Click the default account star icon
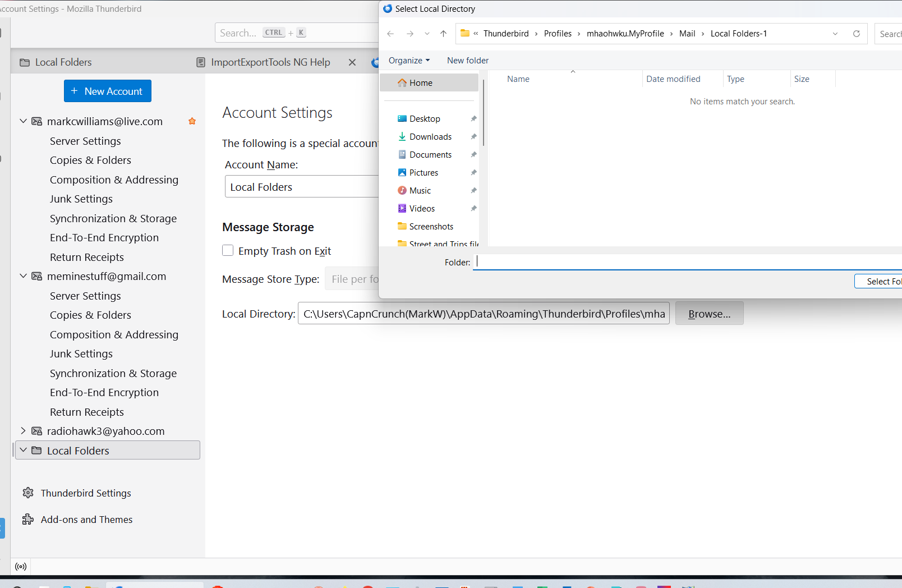This screenshot has width=902, height=588. point(192,121)
